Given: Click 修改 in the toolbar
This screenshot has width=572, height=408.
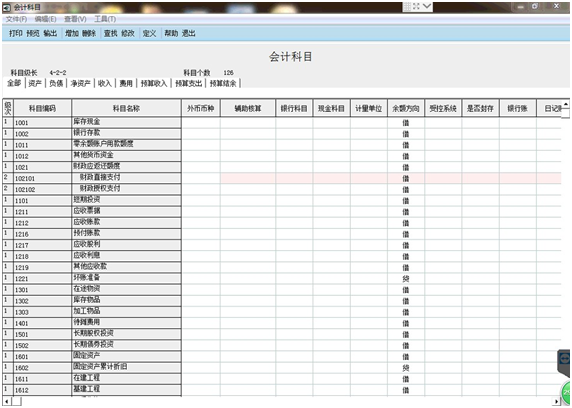Looking at the screenshot, I should coord(128,33).
